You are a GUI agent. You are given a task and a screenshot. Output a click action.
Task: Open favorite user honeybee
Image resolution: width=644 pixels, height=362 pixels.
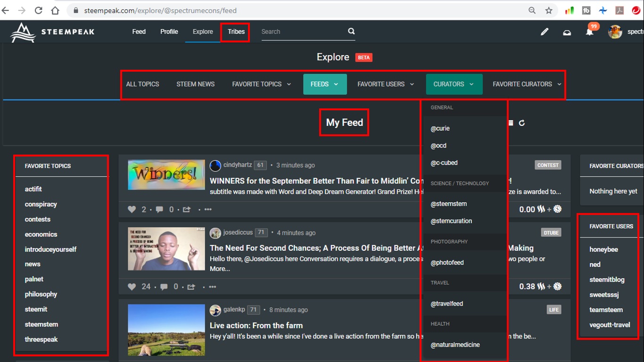pyautogui.click(x=603, y=249)
